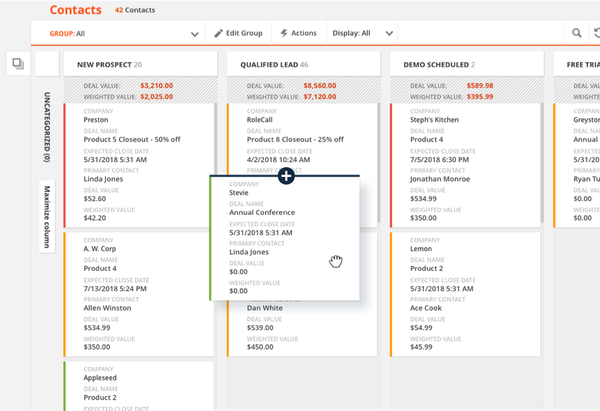Click the Demo Scheduled column header

[x=433, y=63]
